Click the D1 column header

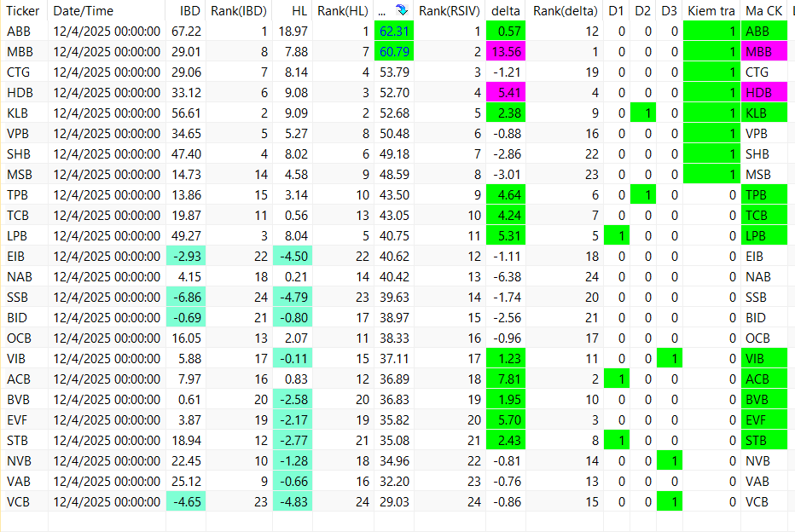coord(616,10)
